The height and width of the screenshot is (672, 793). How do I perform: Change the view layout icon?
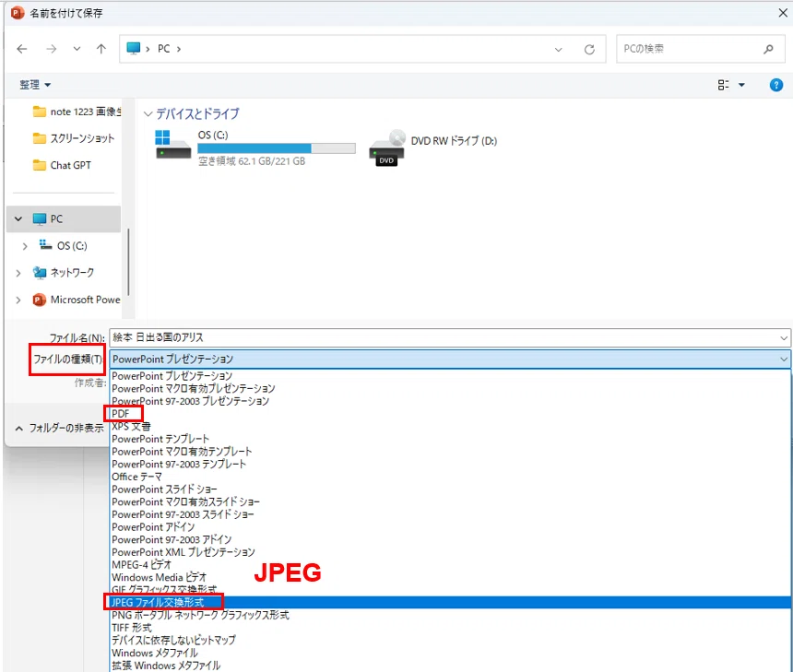[x=724, y=85]
